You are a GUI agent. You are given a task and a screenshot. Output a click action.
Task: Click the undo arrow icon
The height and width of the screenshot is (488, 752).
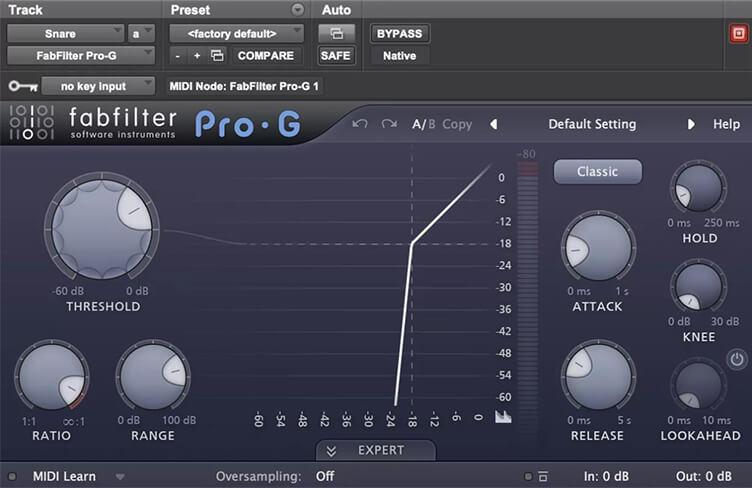pyautogui.click(x=360, y=124)
